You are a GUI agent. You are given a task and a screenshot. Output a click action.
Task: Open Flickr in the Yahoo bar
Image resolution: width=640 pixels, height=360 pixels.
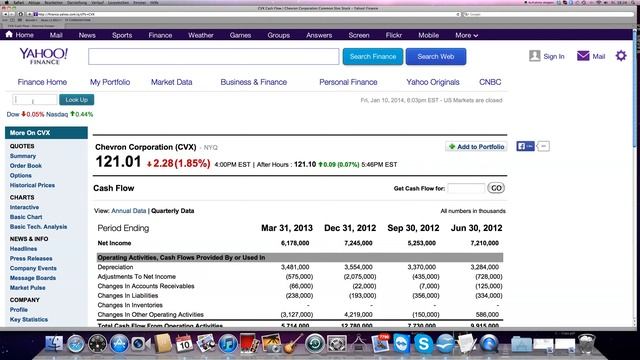point(393,35)
